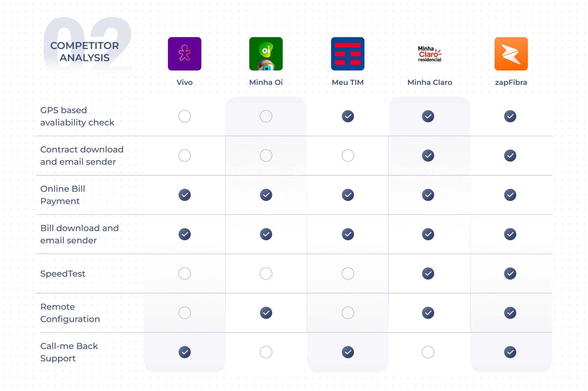Open the Minha Claro residencial logo

click(430, 54)
